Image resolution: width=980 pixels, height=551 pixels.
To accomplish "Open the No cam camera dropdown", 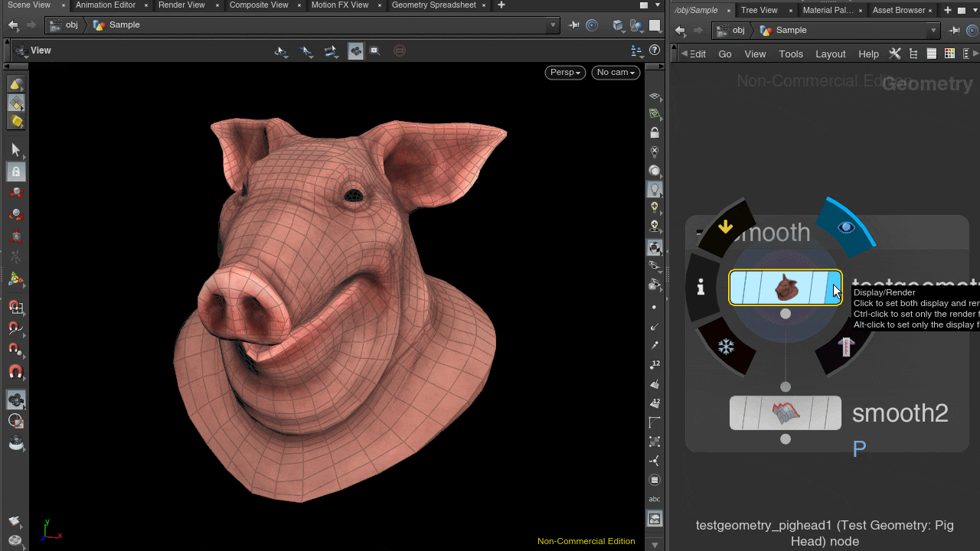I will [616, 72].
